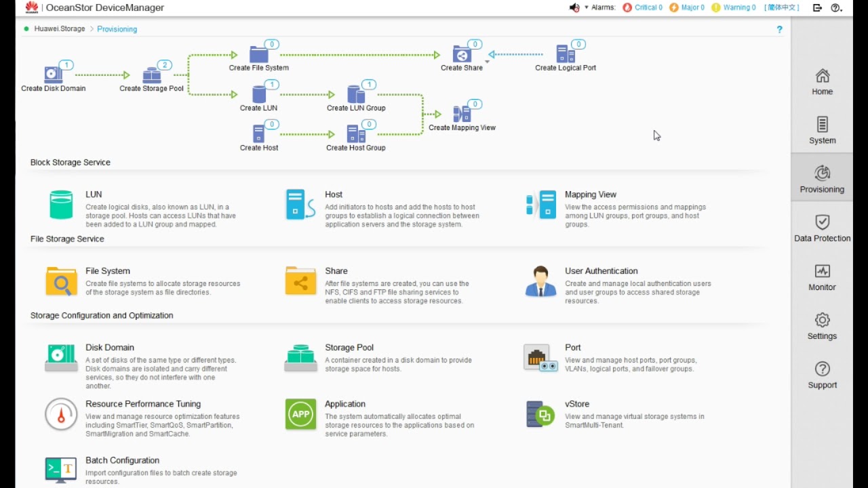Click the Create Storage Pool flow icon
Image resolution: width=868 pixels, height=488 pixels.
[x=152, y=75]
